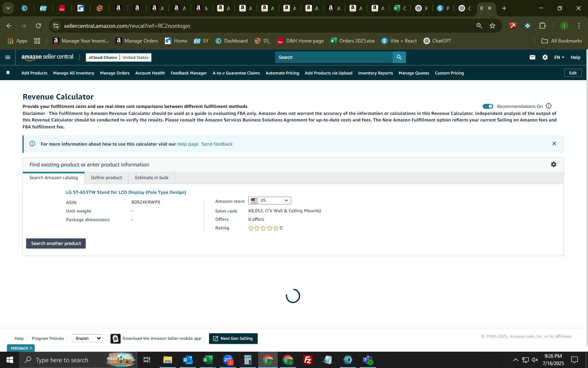Select the Search Amazon catalog tab
588x368 pixels.
pos(53,177)
